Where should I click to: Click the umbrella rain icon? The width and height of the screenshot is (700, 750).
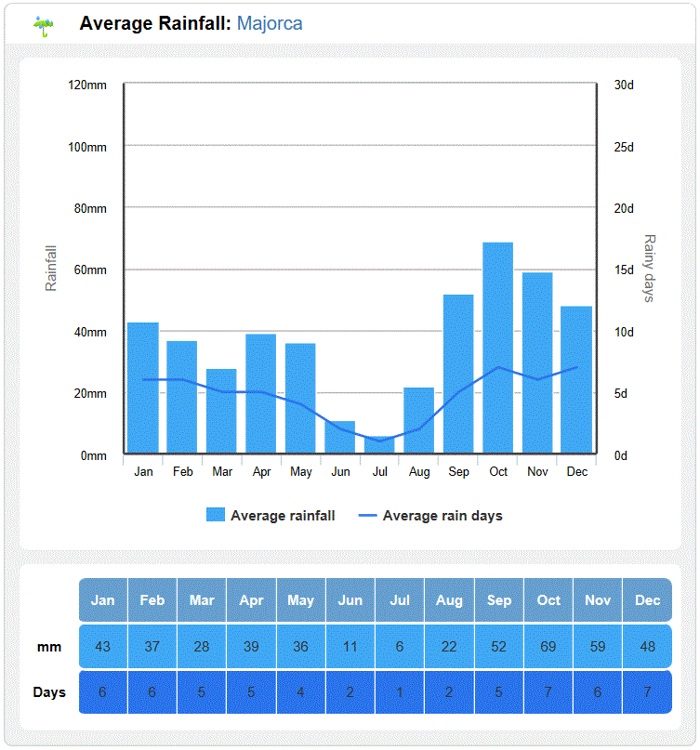(43, 25)
